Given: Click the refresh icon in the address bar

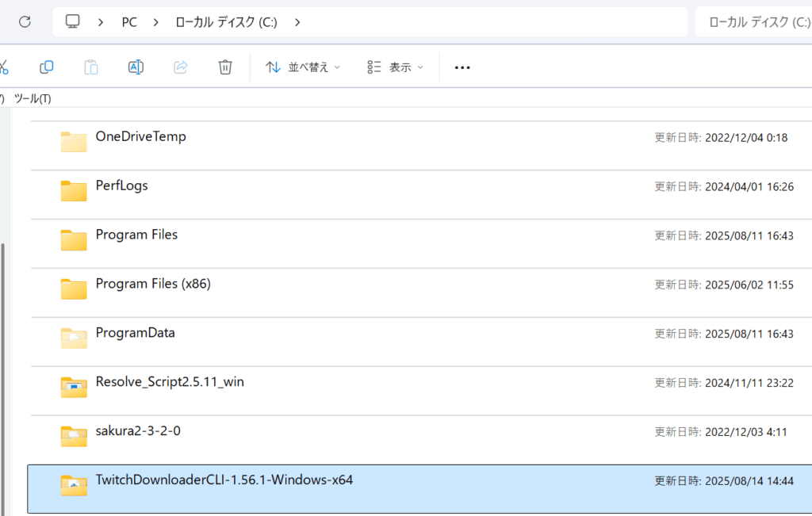Looking at the screenshot, I should 25,22.
